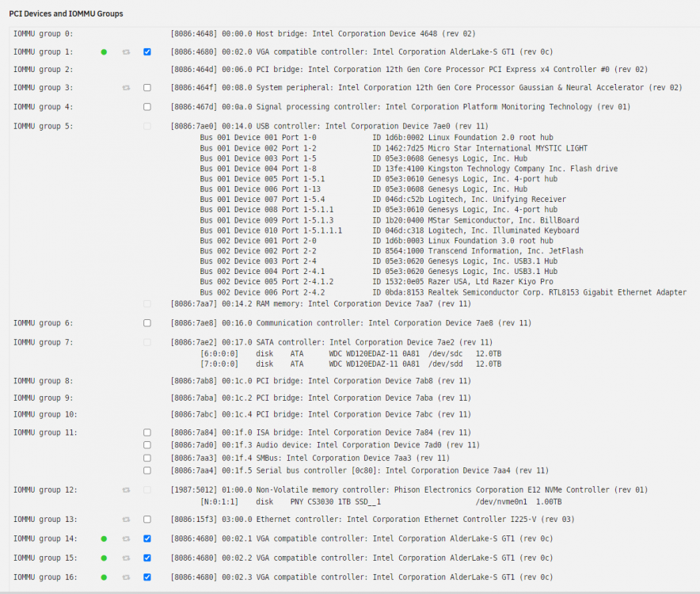
Task: Click the Micro Star MYSTIC LIGHT entry
Action: tap(394, 148)
